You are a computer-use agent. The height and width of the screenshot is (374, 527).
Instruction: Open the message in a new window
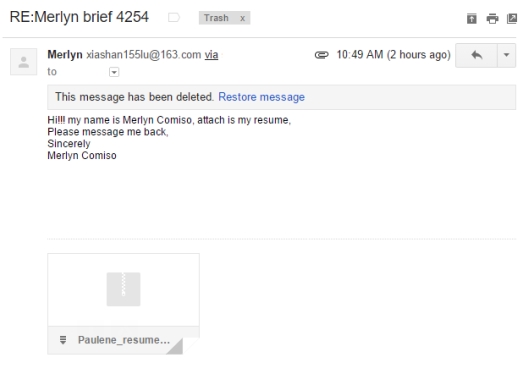(x=512, y=18)
